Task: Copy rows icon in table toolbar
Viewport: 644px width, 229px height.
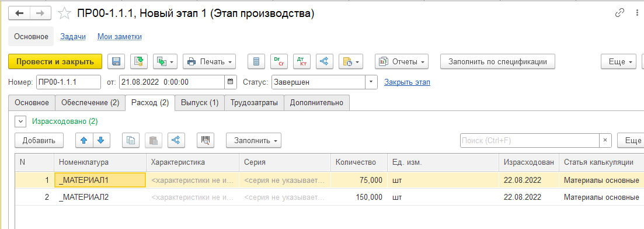Action: coord(131,140)
